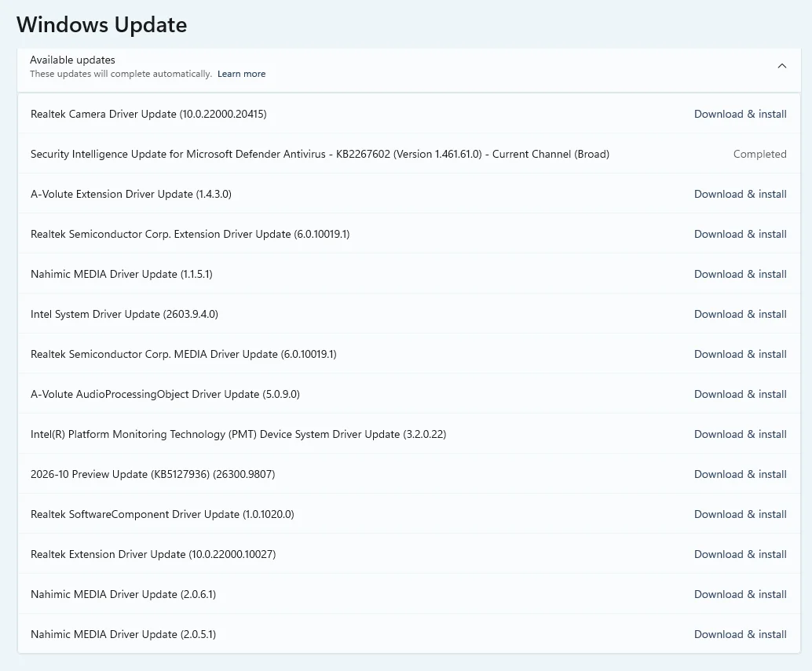Collapse the Available updates section chevron

[x=782, y=66]
